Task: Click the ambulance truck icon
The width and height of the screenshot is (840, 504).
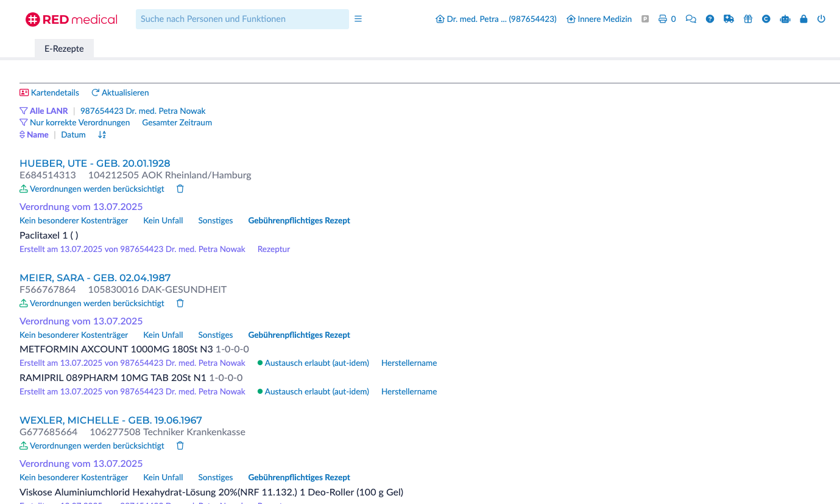Action: coord(729,19)
